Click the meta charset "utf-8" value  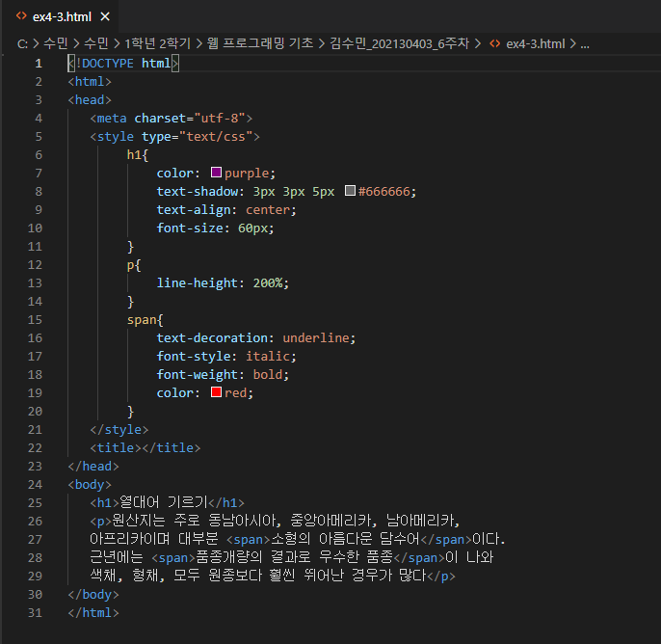pyautogui.click(x=220, y=118)
